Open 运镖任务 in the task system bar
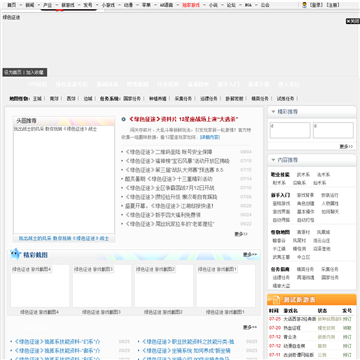 tap(209, 99)
